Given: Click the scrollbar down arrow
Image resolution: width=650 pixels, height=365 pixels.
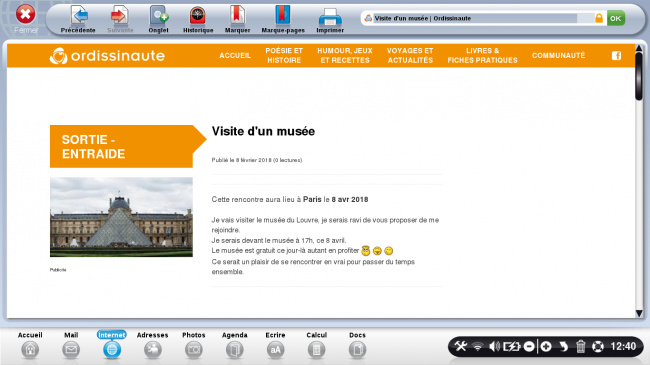Looking at the screenshot, I should coord(639,314).
